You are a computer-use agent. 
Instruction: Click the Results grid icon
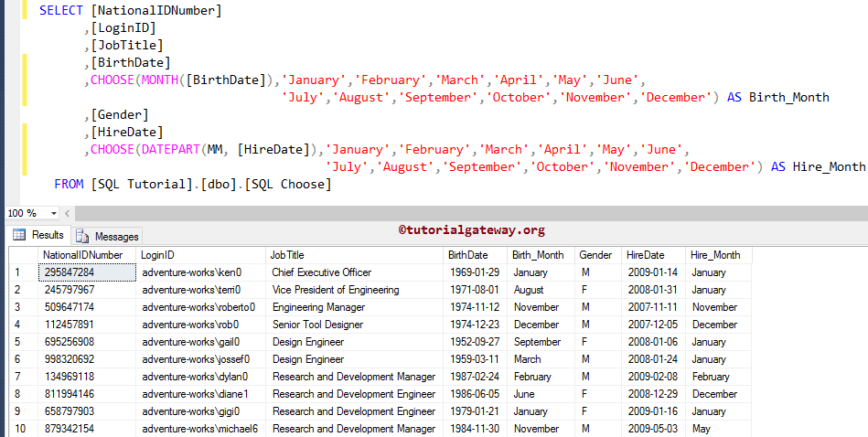point(18,236)
